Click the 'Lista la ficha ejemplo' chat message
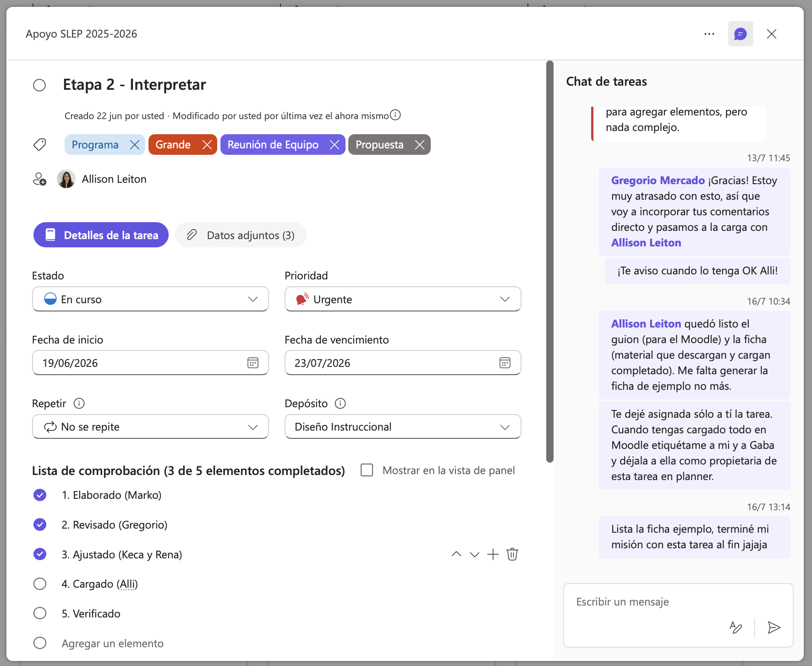The image size is (812, 666). (695, 537)
